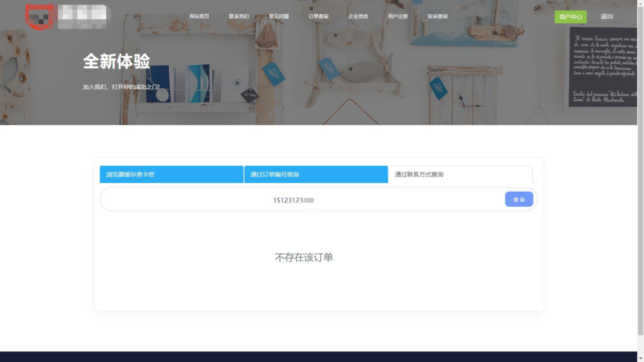The image size is (644, 362).
Task: Select the 通过订单编号查询 tab
Action: tap(316, 174)
